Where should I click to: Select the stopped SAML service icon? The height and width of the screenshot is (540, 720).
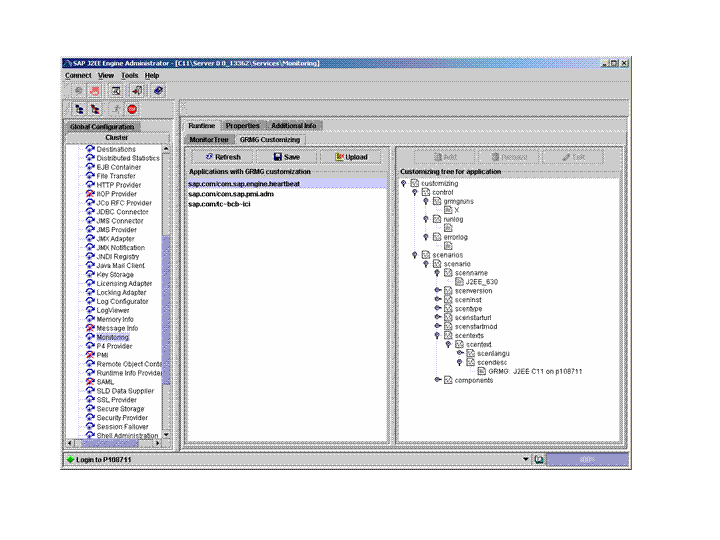[90, 382]
